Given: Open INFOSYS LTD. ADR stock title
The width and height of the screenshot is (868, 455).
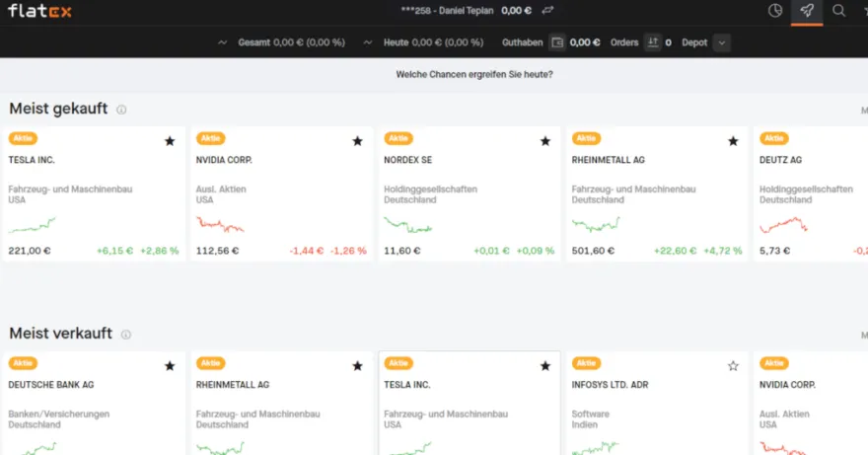Looking at the screenshot, I should 610,385.
